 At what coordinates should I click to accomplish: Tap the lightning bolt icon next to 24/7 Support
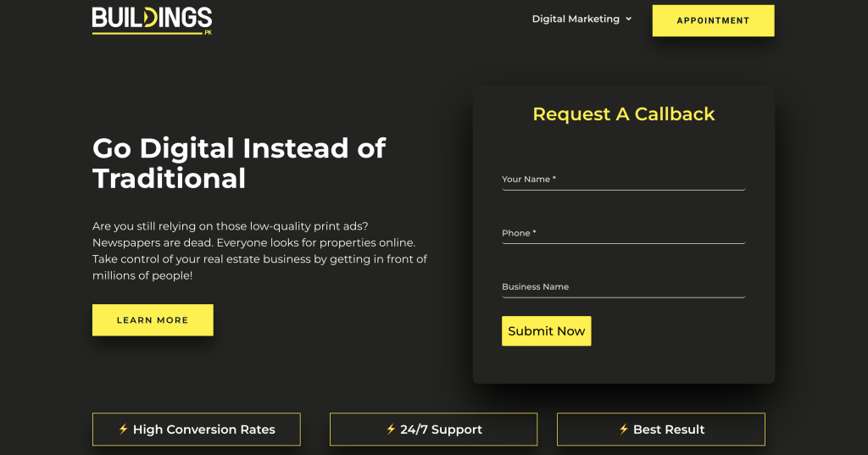(391, 430)
